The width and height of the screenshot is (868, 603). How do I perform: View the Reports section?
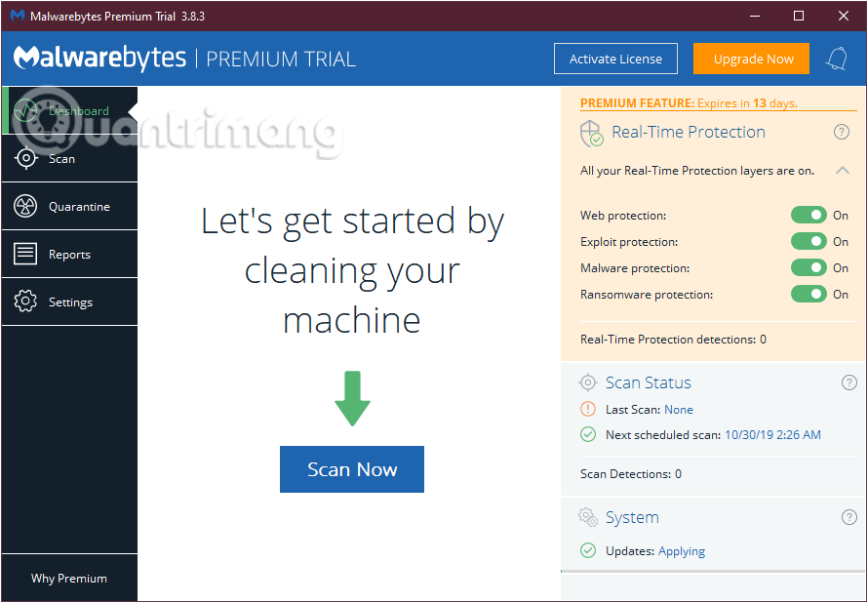click(x=70, y=254)
